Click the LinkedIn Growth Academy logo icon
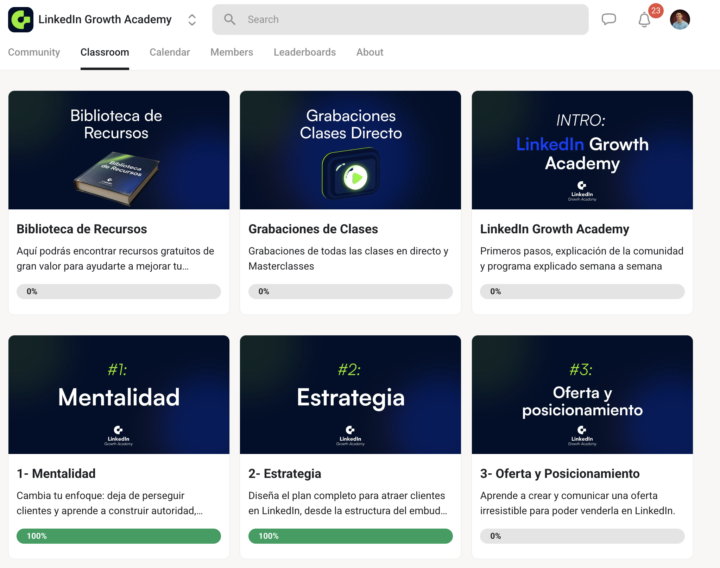720x568 pixels. coord(21,19)
